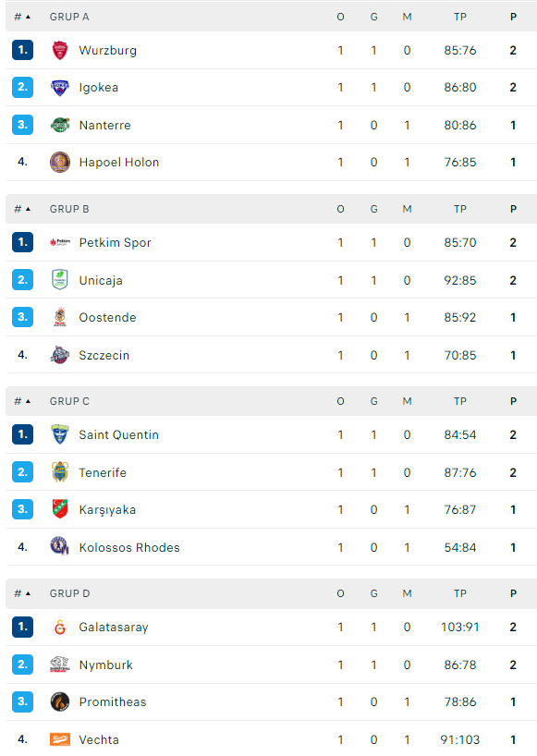Open the Nymburk team page

click(x=106, y=665)
